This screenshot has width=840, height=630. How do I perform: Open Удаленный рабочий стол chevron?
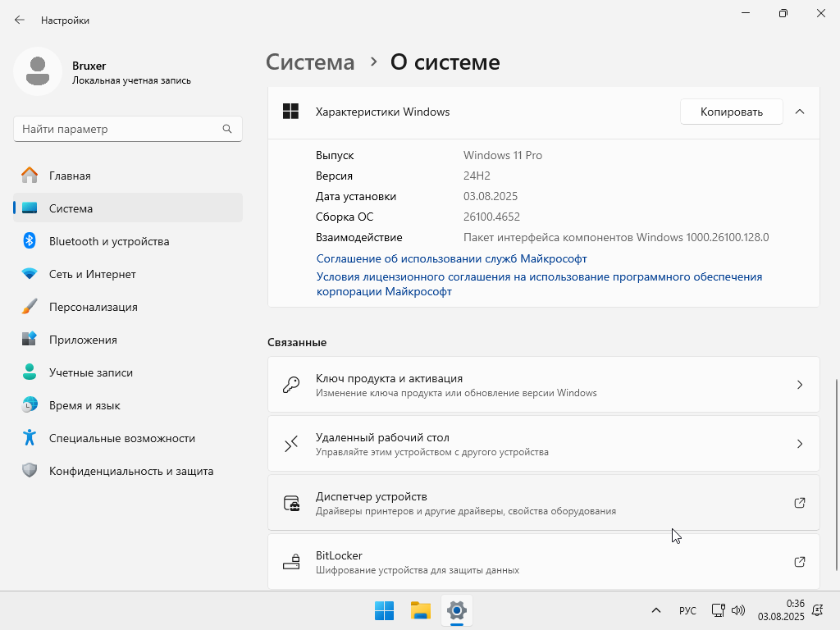point(799,444)
